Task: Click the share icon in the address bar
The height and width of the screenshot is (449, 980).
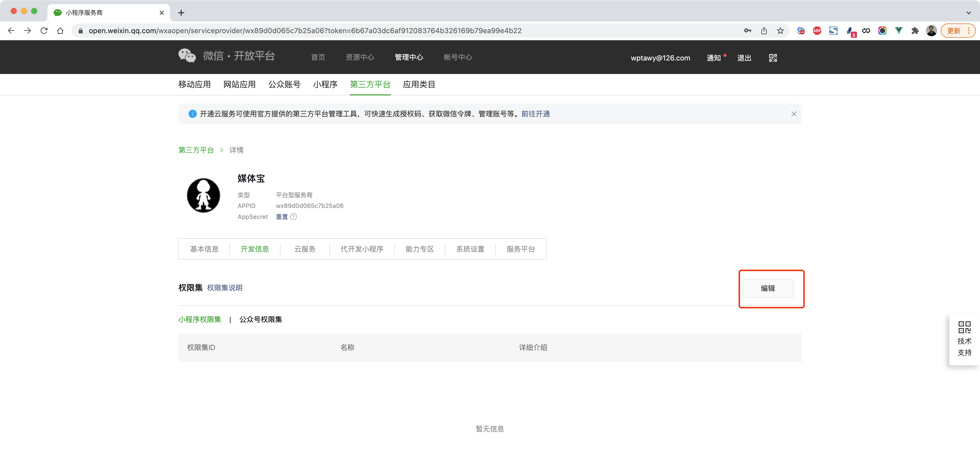Action: pyautogui.click(x=764, y=31)
